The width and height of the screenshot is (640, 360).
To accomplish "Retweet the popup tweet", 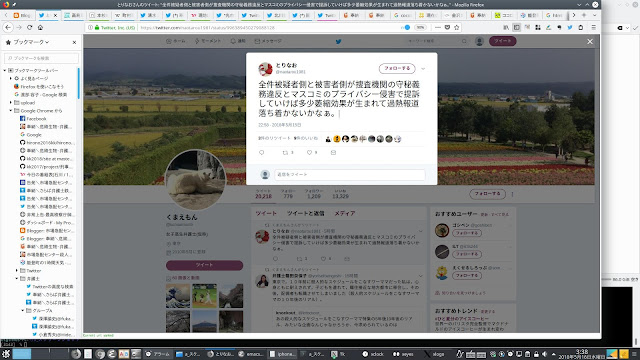I will click(285, 152).
